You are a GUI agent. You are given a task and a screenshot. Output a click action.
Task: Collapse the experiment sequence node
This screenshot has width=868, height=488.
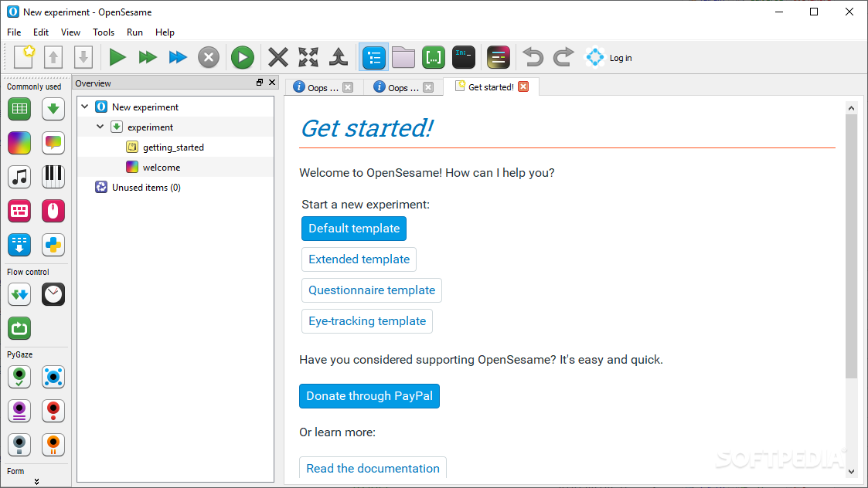pos(100,127)
